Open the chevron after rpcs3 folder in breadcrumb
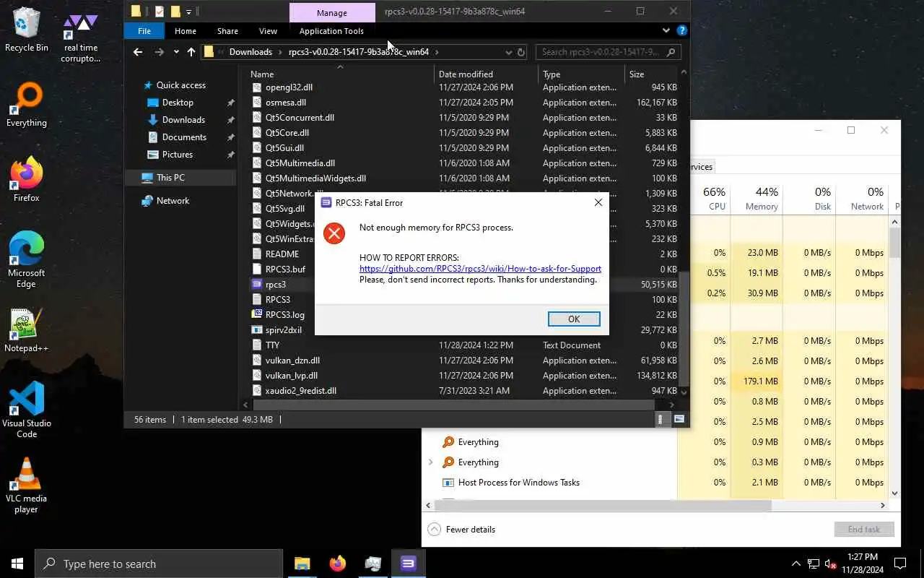 (437, 52)
